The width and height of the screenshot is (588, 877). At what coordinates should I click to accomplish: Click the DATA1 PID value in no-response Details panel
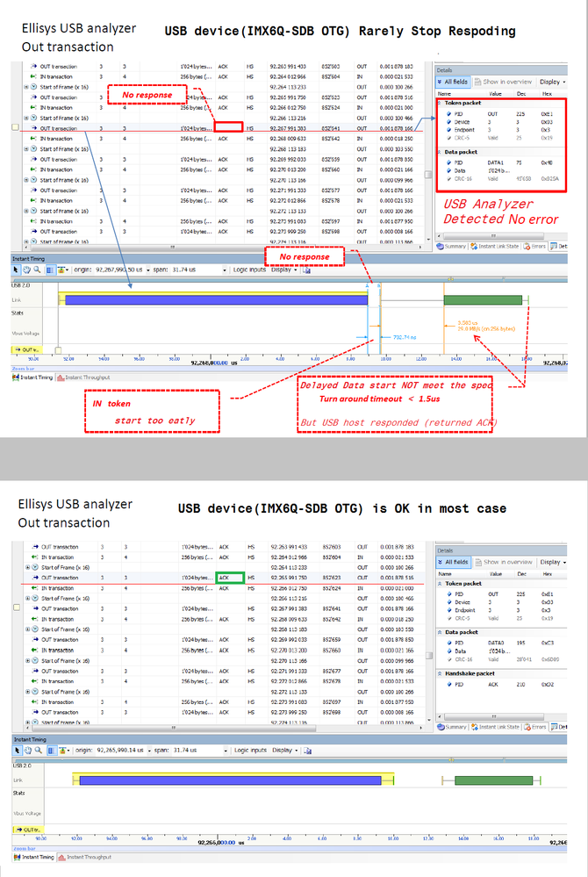pyautogui.click(x=495, y=162)
